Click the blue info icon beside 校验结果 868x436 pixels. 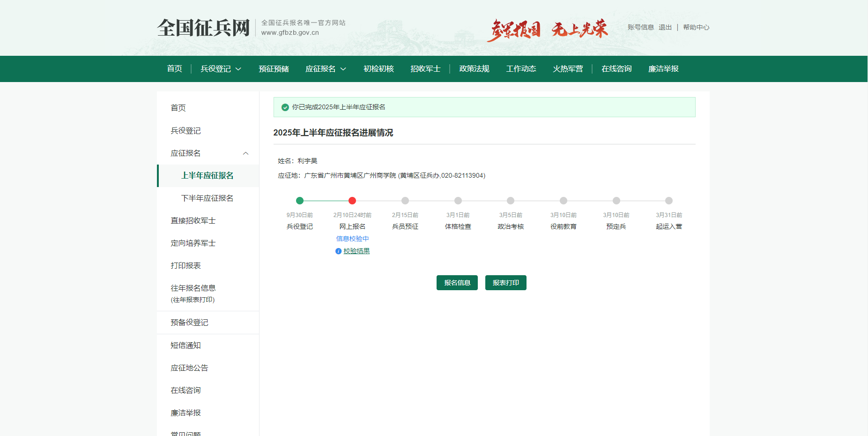pyautogui.click(x=338, y=251)
